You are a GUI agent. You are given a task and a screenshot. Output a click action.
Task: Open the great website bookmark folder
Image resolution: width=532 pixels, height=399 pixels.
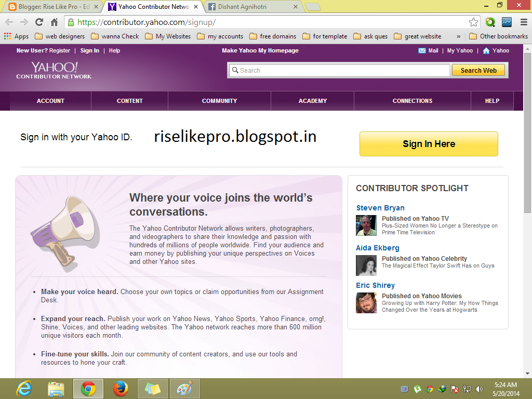pyautogui.click(x=418, y=36)
